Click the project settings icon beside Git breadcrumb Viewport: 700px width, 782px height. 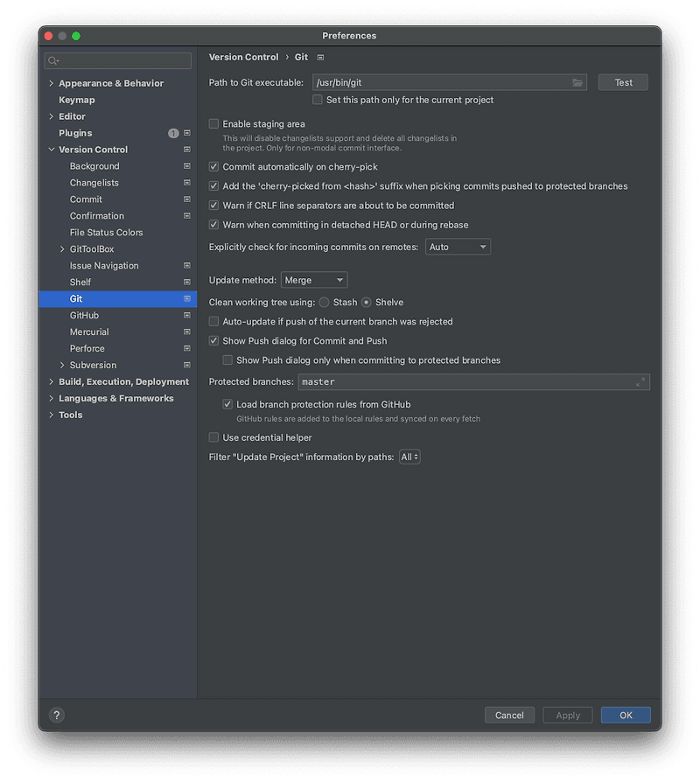pyautogui.click(x=320, y=58)
